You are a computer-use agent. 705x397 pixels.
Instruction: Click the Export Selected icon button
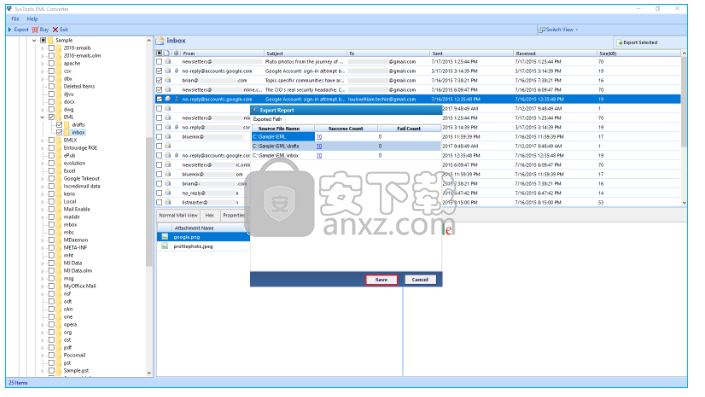click(x=638, y=43)
